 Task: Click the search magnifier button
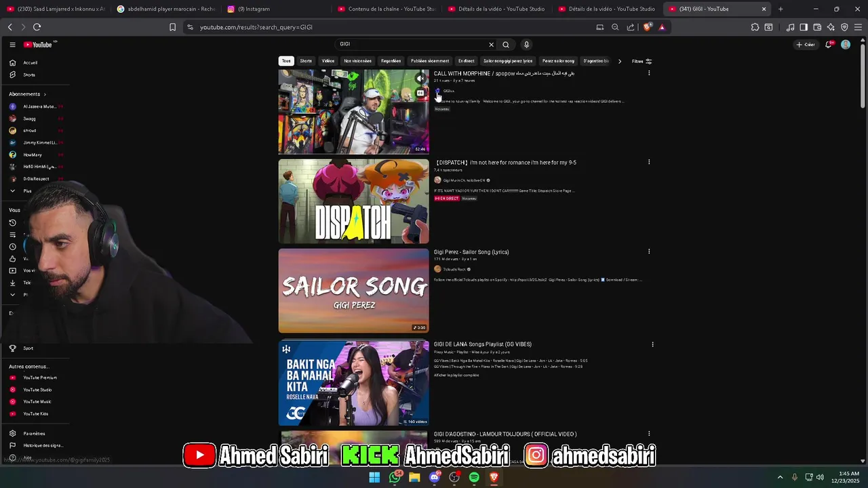tap(506, 45)
